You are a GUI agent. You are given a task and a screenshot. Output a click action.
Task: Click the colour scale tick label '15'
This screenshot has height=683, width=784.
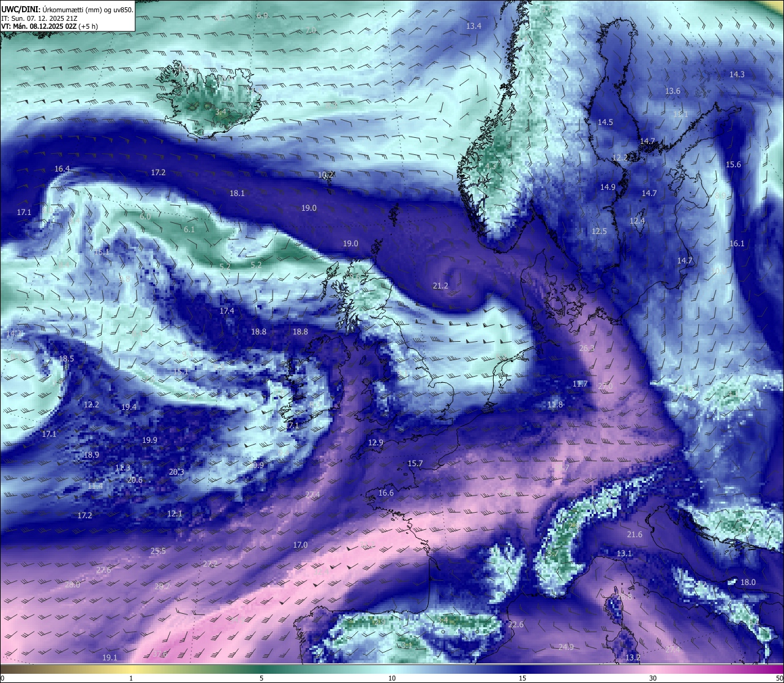pos(522,678)
